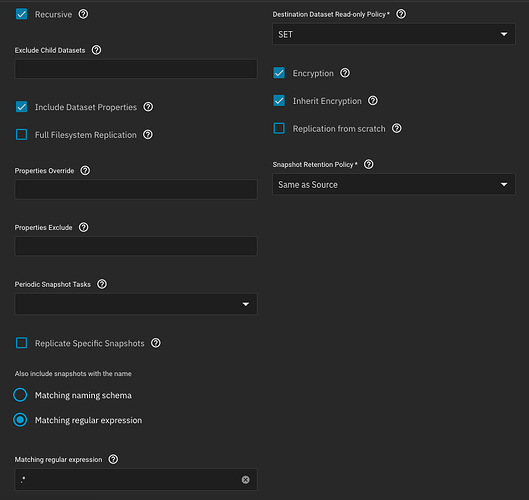The image size is (529, 500).
Task: Click help icon next to Encryption
Action: point(345,73)
